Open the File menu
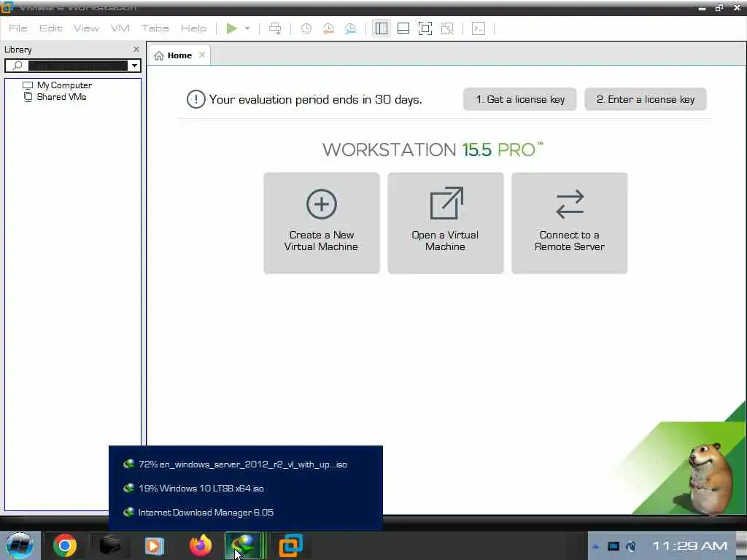Viewport: 747px width, 560px height. click(x=18, y=28)
